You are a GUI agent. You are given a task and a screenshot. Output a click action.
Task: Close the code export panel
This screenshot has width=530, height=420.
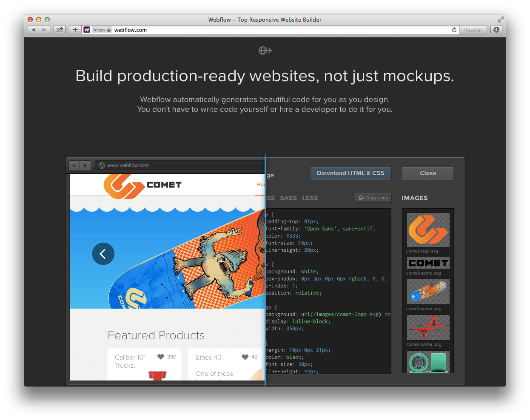coord(428,173)
